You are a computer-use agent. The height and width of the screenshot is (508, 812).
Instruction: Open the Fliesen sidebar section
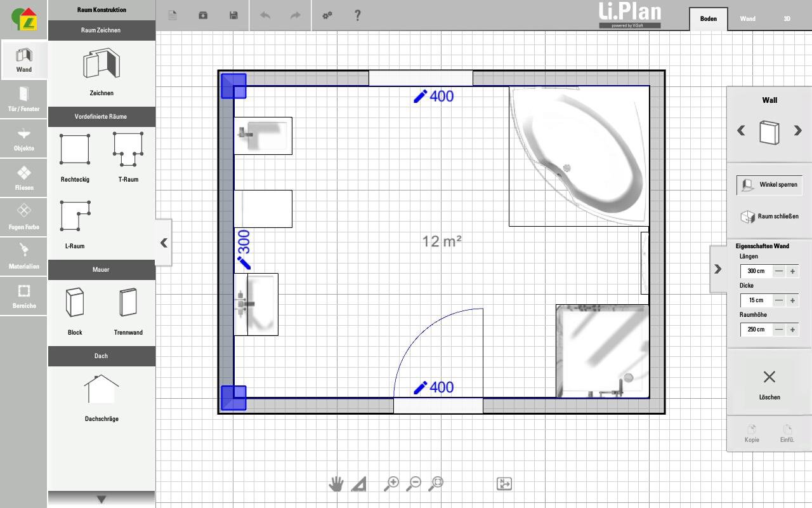[23, 178]
